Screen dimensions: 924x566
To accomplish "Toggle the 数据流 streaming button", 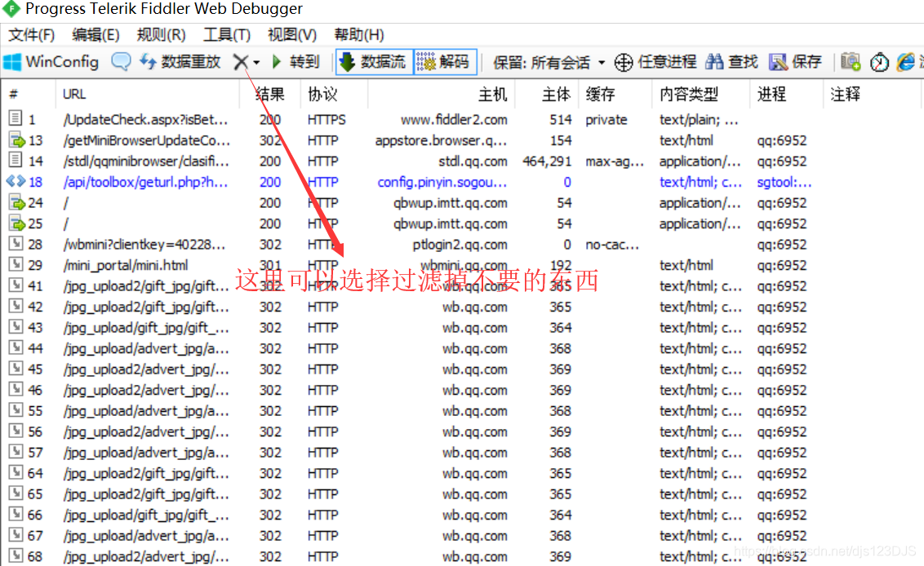I will [x=374, y=62].
